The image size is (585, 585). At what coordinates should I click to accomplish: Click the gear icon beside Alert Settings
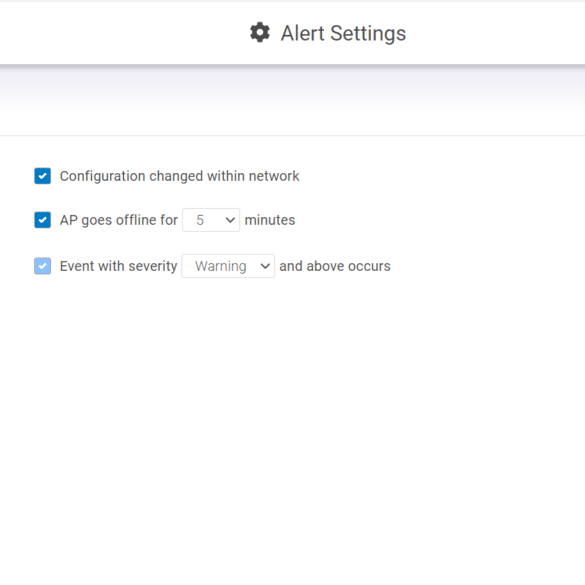pos(260,32)
